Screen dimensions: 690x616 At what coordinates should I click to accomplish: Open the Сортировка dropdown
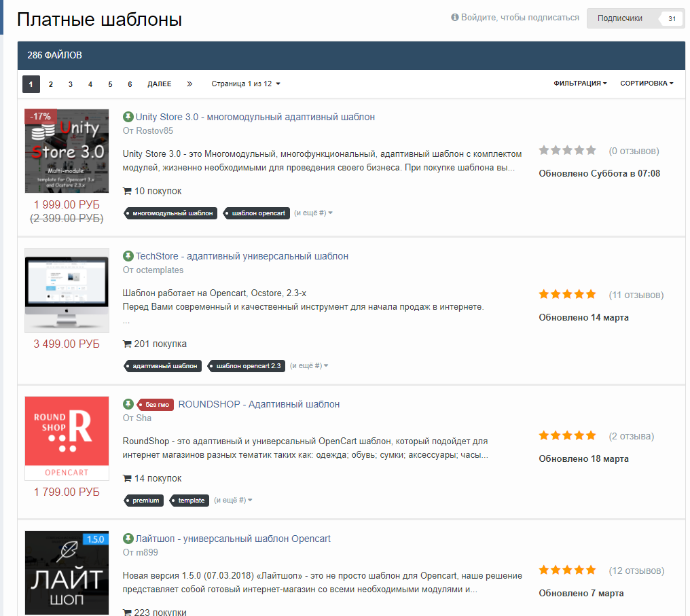[647, 83]
